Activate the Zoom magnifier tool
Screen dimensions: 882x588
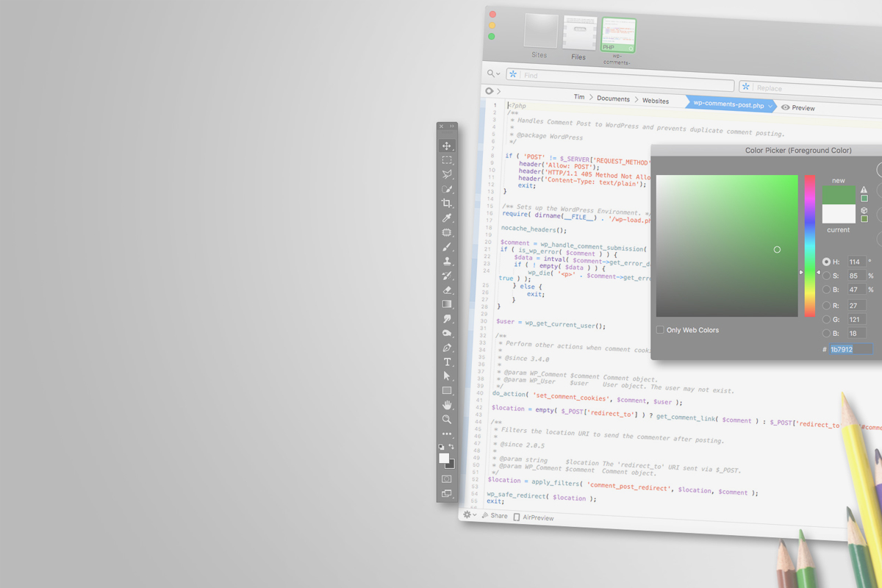point(447,420)
